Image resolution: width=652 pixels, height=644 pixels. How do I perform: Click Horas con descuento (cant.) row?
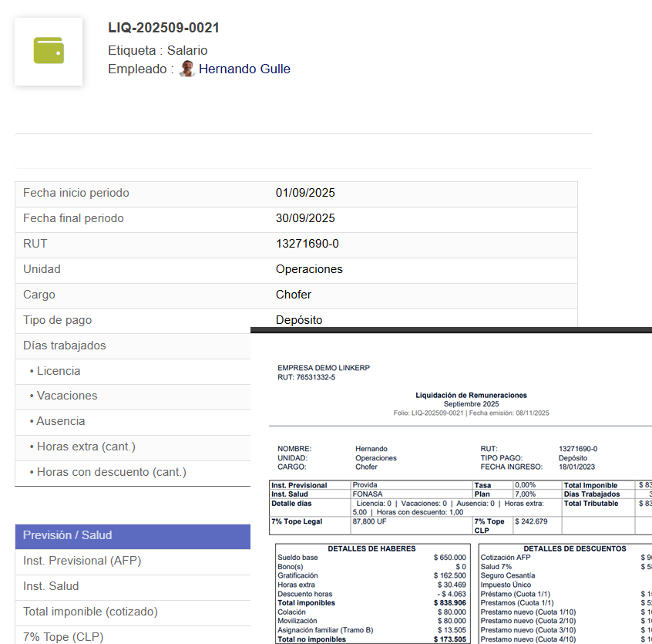[x=111, y=472]
